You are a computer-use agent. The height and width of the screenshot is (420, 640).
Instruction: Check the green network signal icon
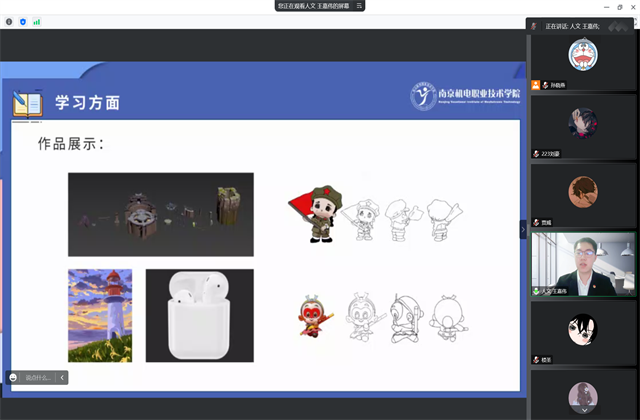pos(37,21)
